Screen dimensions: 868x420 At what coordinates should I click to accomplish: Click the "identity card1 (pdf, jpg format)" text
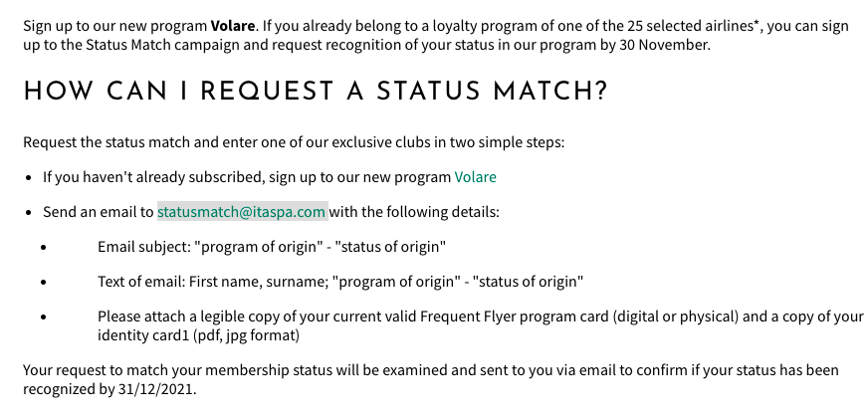[x=199, y=335]
